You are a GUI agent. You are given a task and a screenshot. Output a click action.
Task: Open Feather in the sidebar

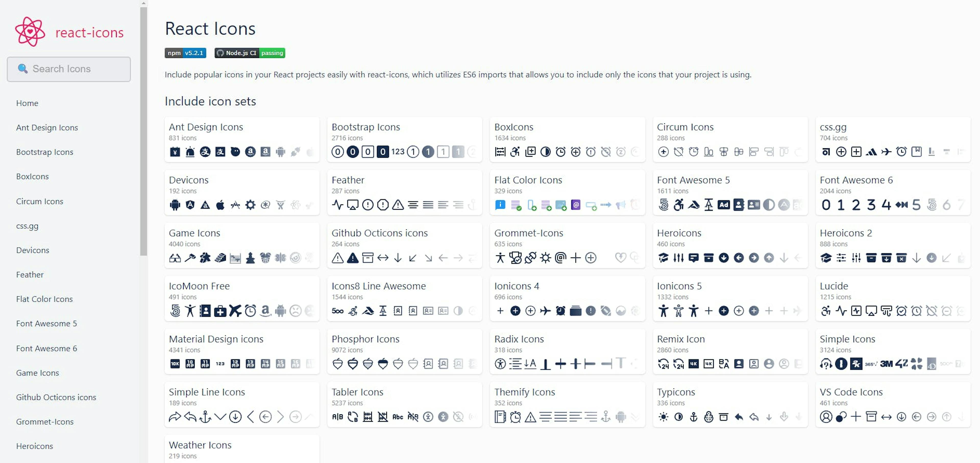click(30, 275)
